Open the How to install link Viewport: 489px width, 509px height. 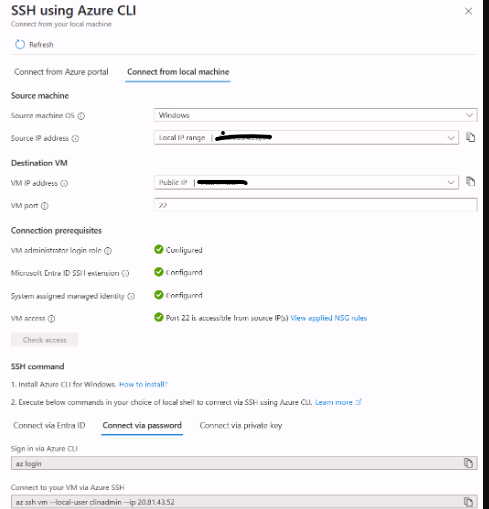click(x=143, y=384)
